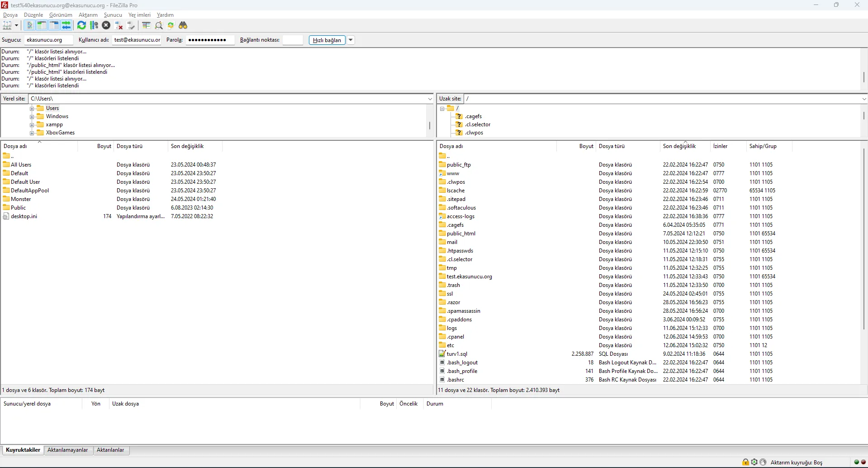This screenshot has height=468, width=868.
Task: Cancel the current operation
Action: pos(106,25)
